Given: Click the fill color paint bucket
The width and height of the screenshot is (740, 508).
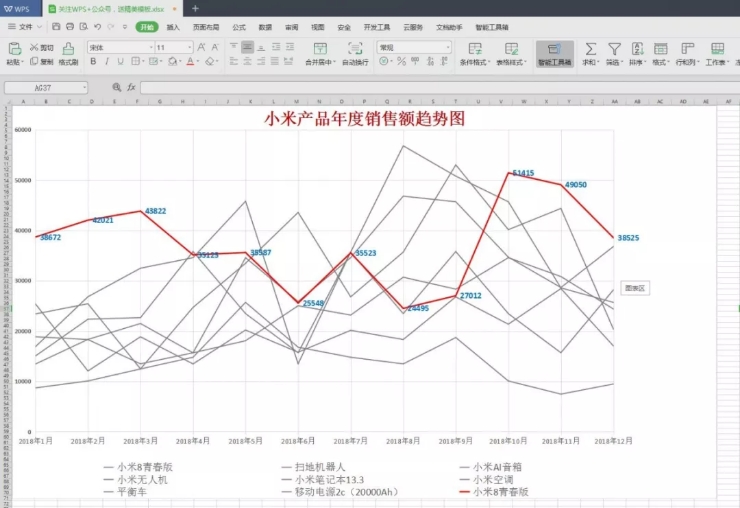Looking at the screenshot, I should click(x=173, y=61).
